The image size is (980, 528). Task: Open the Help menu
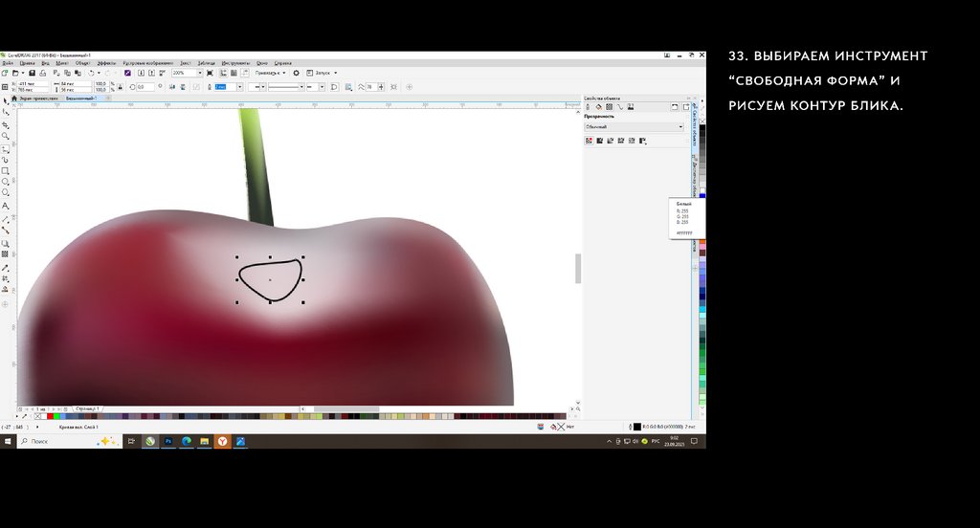[x=282, y=63]
